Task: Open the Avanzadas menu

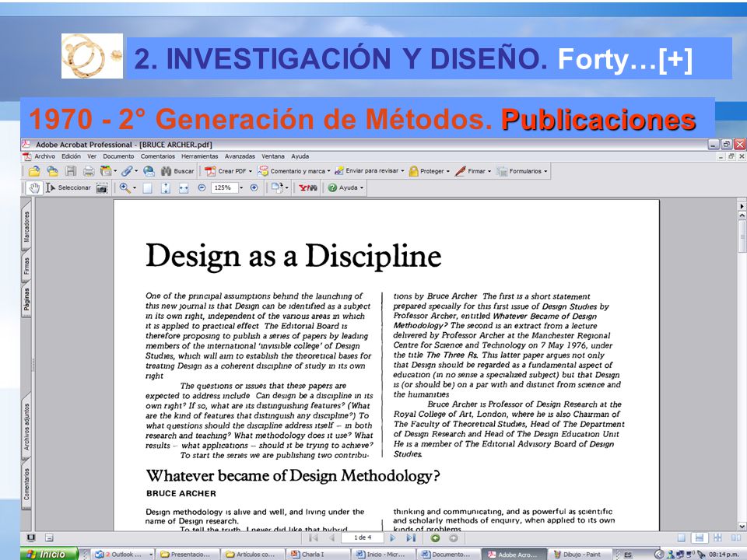Action: coord(240,156)
